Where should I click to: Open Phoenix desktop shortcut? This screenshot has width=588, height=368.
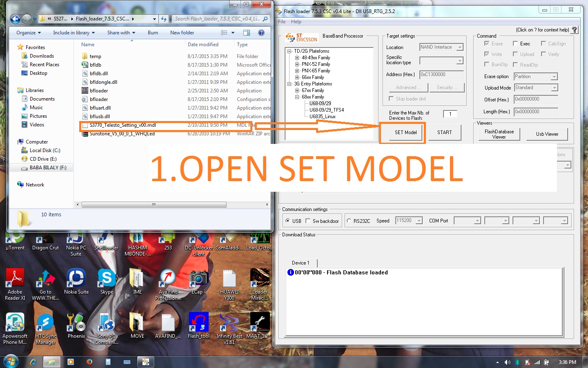pyautogui.click(x=76, y=325)
